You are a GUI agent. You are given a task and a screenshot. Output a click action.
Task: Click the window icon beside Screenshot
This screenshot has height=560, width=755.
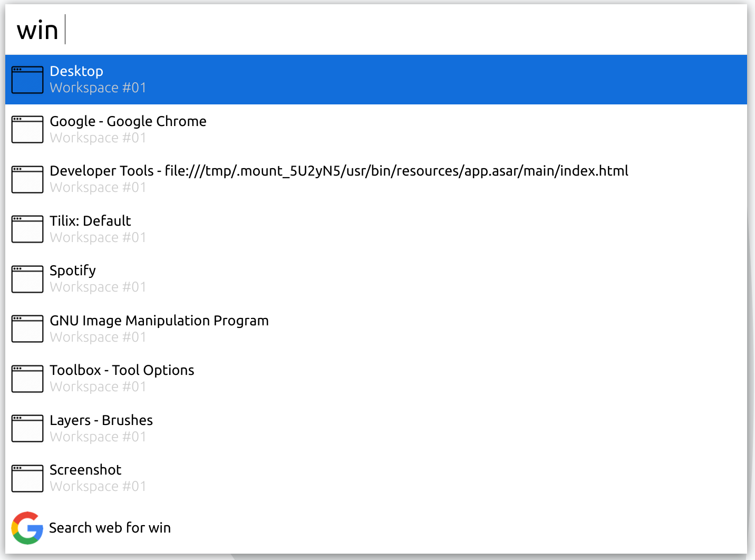27,478
